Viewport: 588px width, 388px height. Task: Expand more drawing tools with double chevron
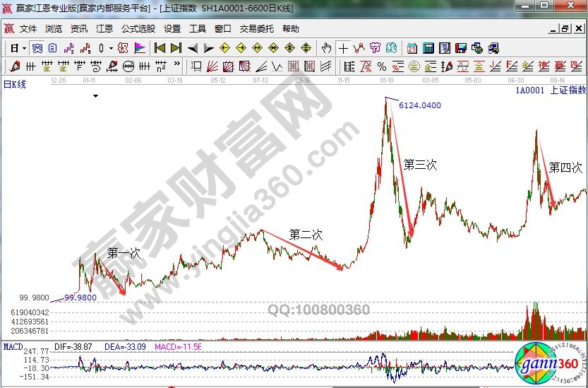tap(176, 66)
